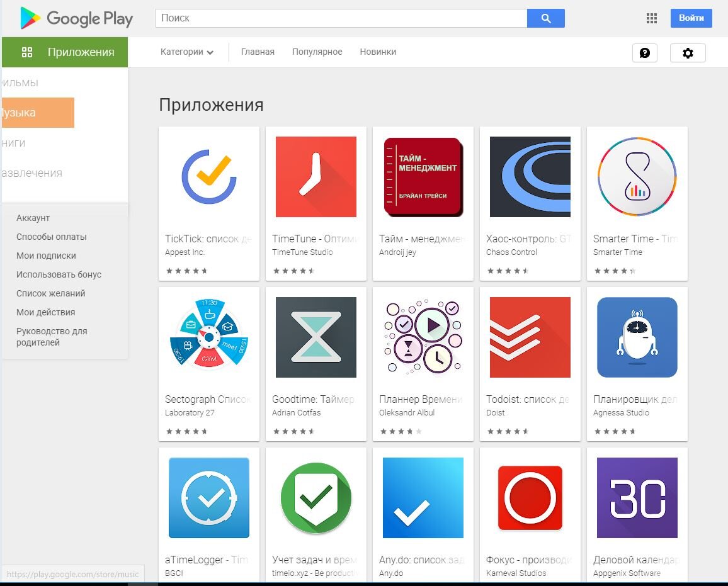The height and width of the screenshot is (586, 728).
Task: Open the Goodtime timer app icon
Action: point(316,337)
